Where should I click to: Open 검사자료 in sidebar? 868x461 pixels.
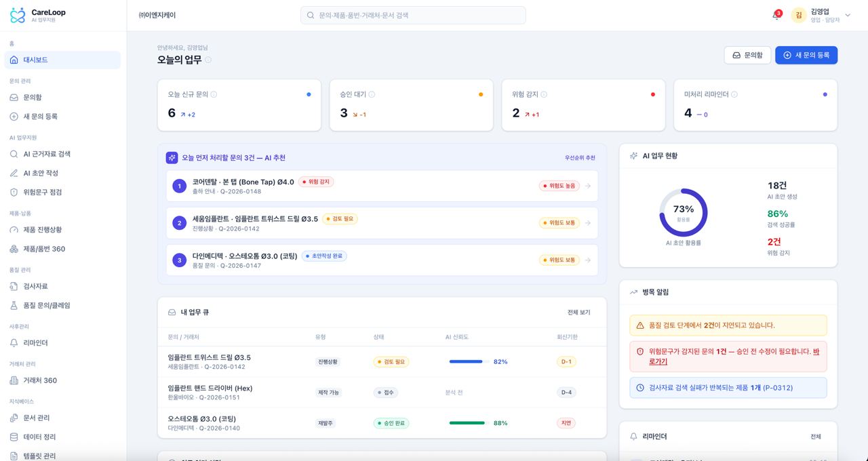tap(62, 286)
